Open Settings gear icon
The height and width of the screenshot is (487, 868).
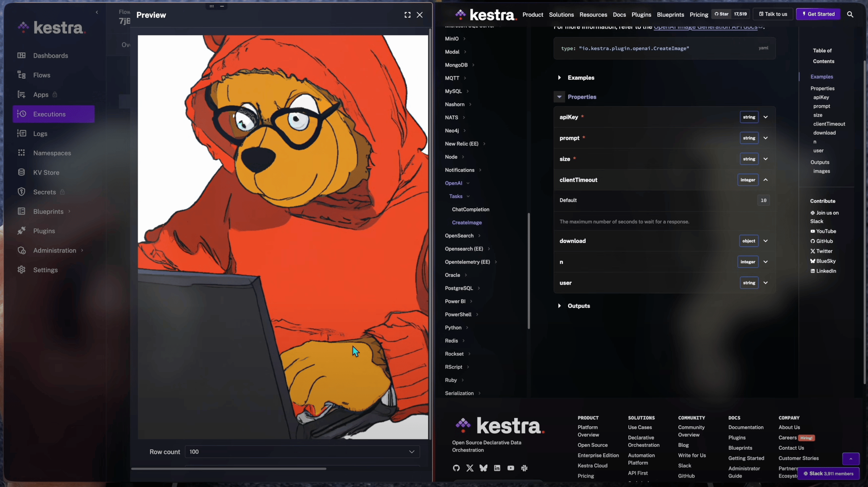tap(21, 270)
